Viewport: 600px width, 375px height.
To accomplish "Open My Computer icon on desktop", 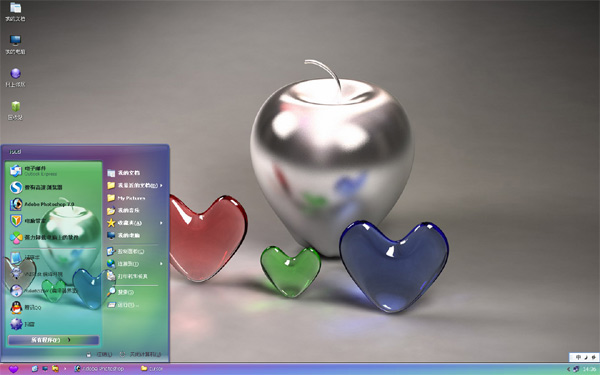I will [15, 44].
